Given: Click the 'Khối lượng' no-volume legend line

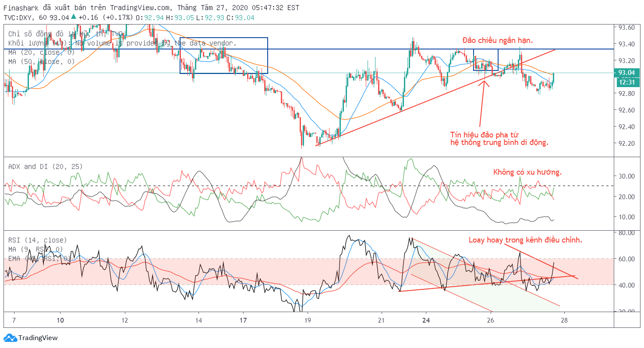Looking at the screenshot, I should 122,43.
